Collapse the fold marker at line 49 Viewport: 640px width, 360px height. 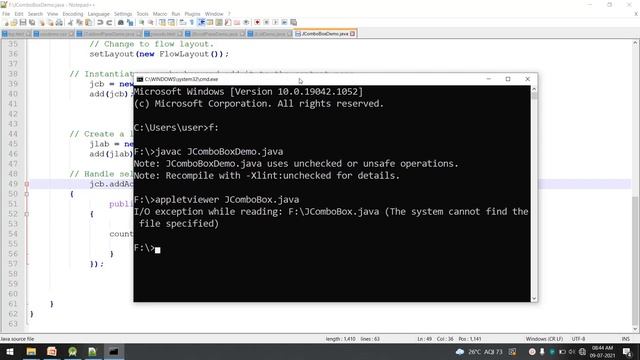tap(27, 184)
